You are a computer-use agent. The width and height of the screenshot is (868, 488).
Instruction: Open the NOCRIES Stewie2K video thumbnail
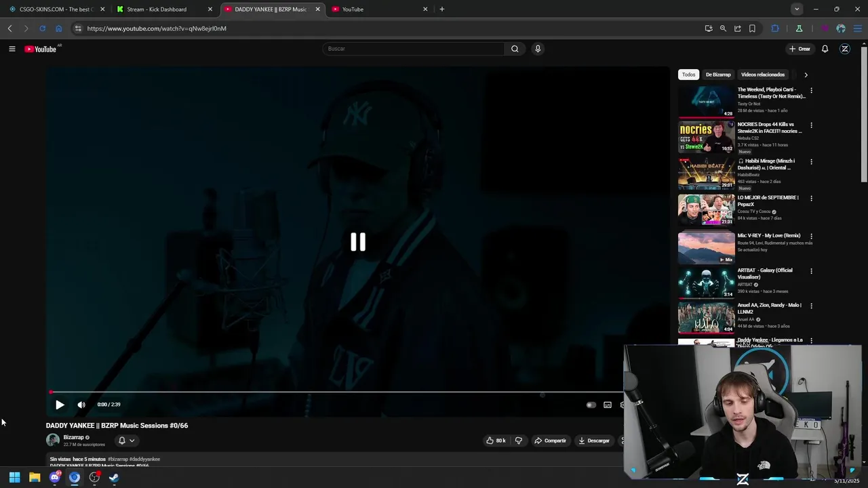(707, 136)
